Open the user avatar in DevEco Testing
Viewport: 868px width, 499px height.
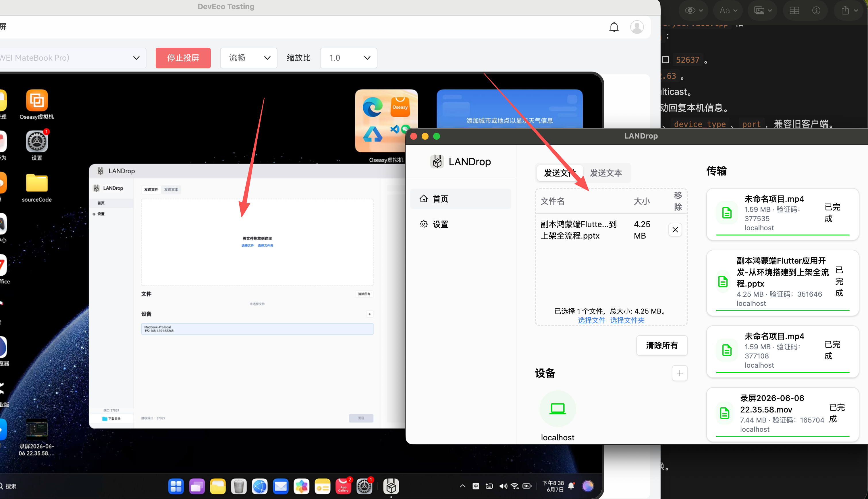coord(636,27)
